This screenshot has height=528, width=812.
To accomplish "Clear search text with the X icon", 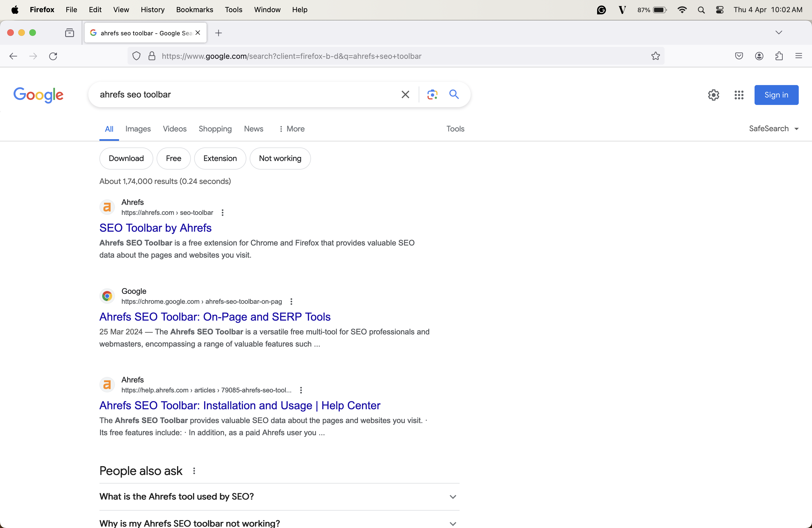I will 405,94.
